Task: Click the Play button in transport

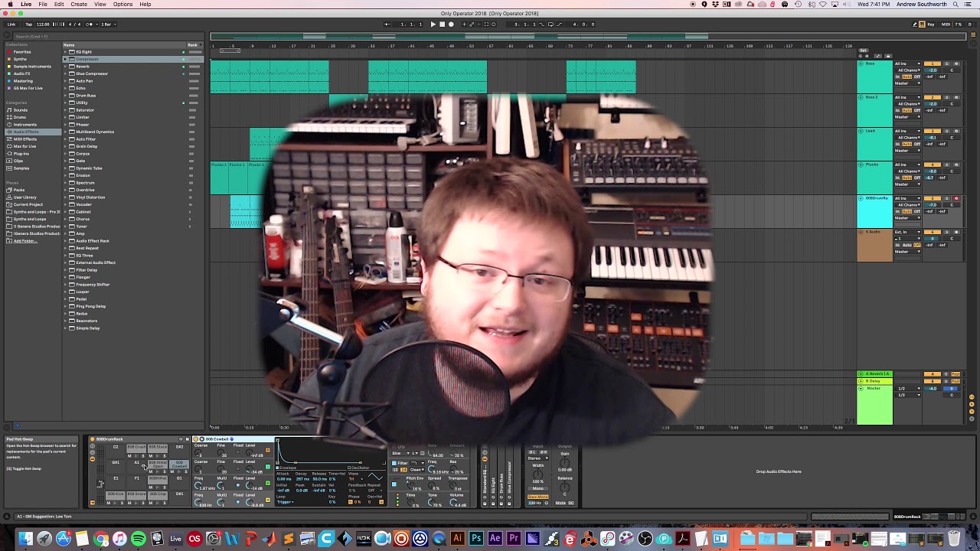Action: (433, 24)
